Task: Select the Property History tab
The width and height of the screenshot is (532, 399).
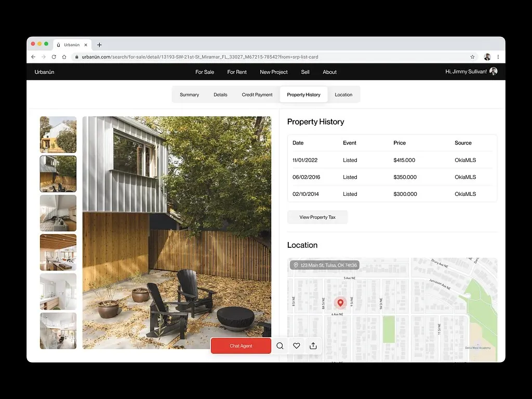Action: 303,95
